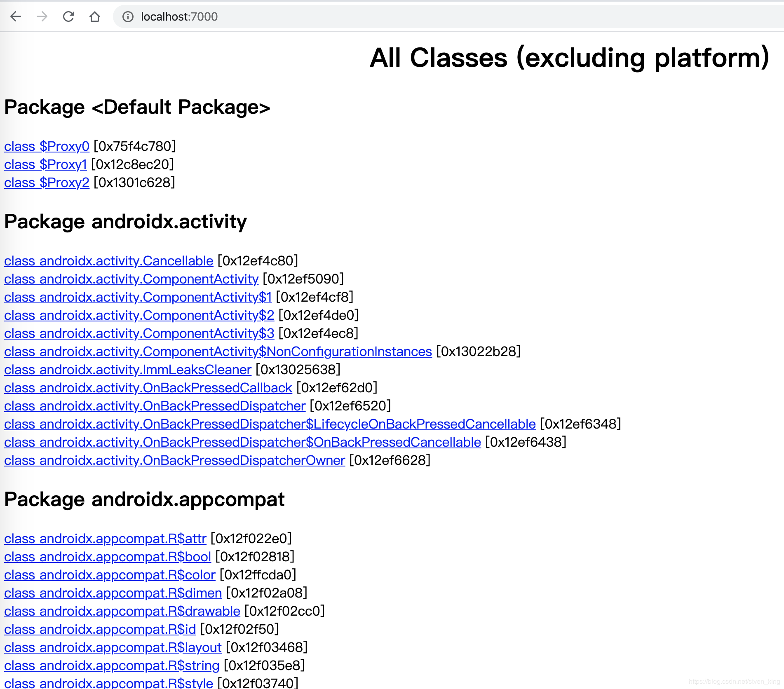
Task: Open androidx.activity.ComponentActivity class link
Action: tap(131, 279)
